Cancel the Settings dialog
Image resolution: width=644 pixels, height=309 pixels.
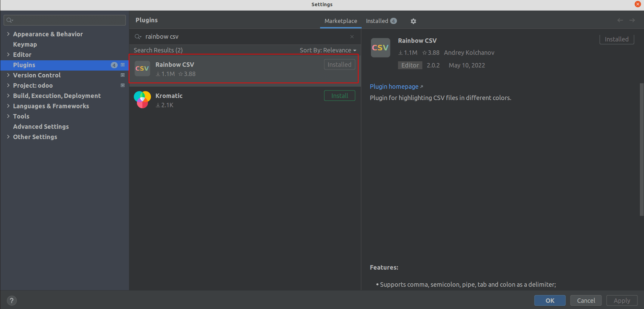tap(586, 300)
